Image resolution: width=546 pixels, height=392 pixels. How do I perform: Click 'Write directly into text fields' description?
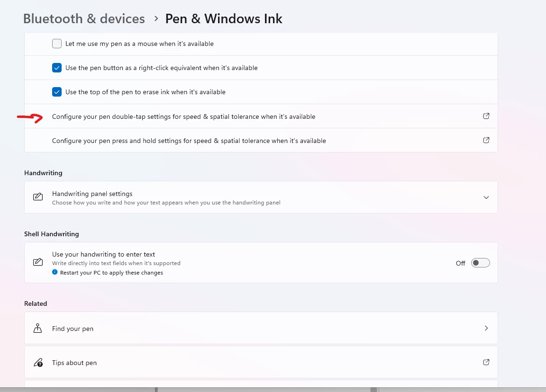click(x=116, y=263)
